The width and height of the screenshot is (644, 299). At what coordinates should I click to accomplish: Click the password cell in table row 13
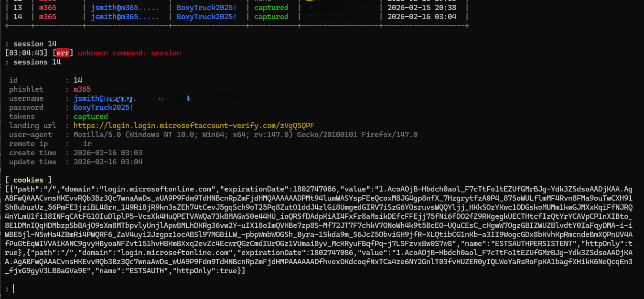tap(207, 8)
